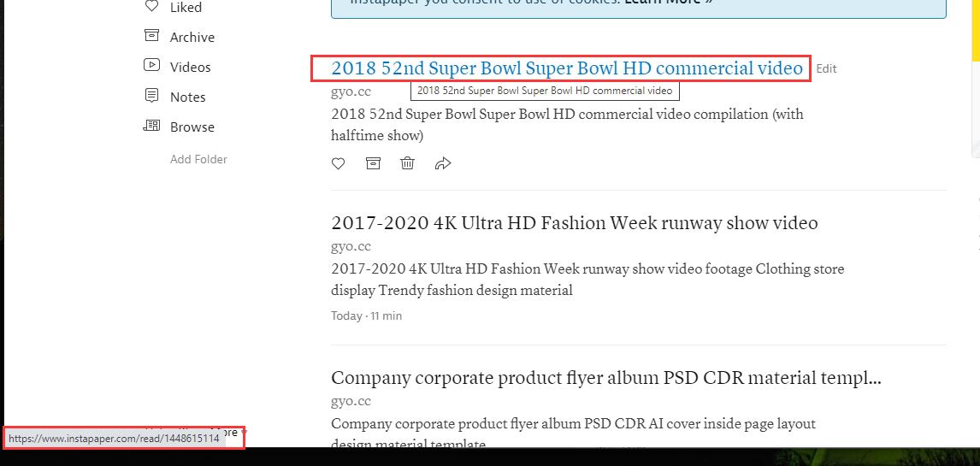Viewport: 980px width, 466px height.
Task: Click the corporate flyer description text
Action: tap(573, 434)
